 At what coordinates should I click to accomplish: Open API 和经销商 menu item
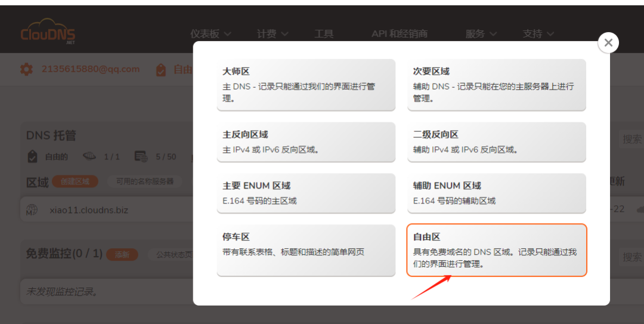[x=399, y=34]
